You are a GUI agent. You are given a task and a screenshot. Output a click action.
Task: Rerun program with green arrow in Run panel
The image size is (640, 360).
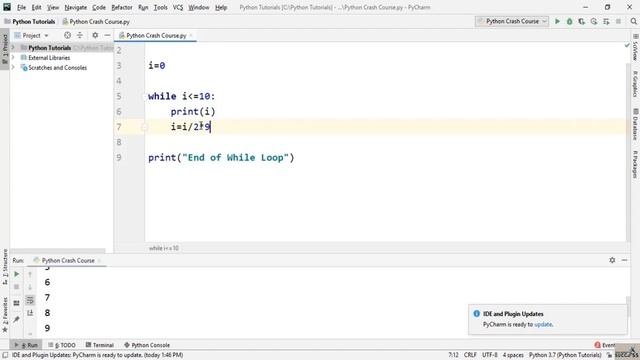[x=17, y=274]
